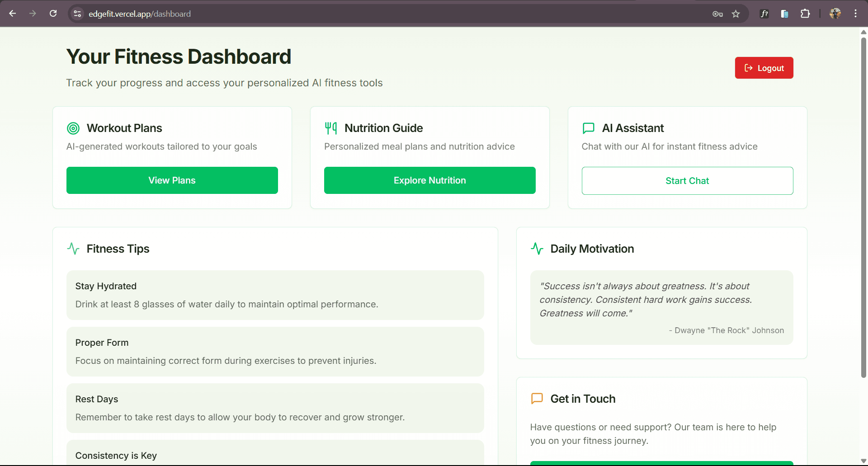
Task: Click "Remember to take rest days" text
Action: point(240,417)
